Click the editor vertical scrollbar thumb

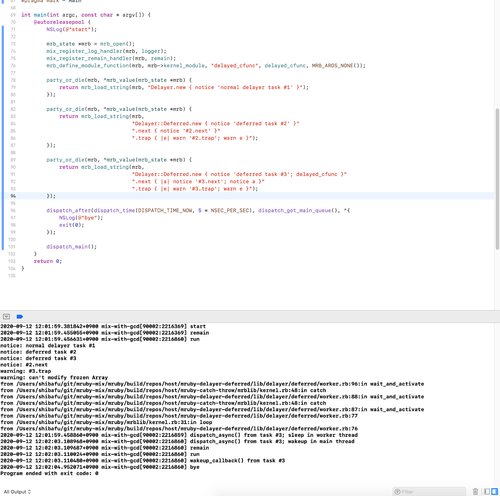coord(497,179)
